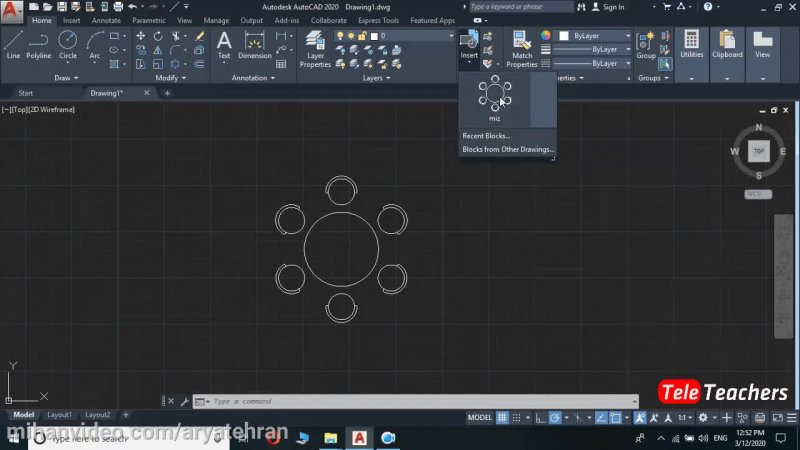
Task: Open the Start file tab
Action: pyautogui.click(x=26, y=93)
